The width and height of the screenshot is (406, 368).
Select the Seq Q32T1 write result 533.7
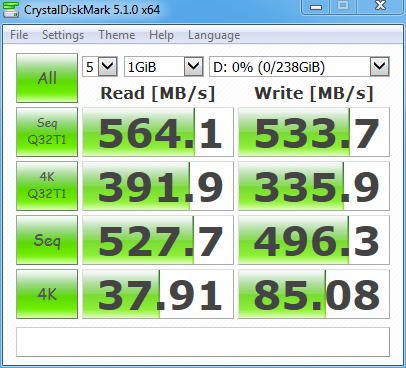point(314,132)
